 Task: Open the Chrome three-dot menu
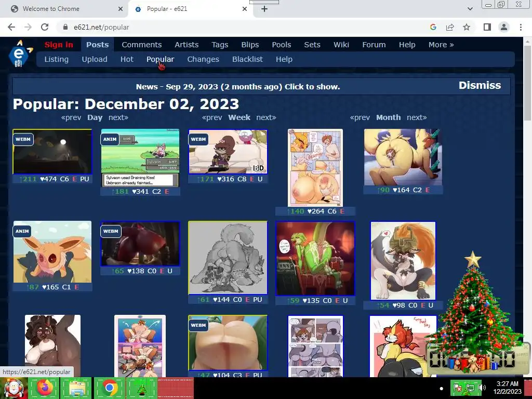click(521, 27)
